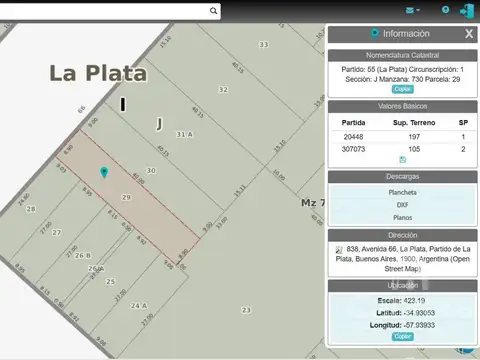The height and width of the screenshot is (360, 480).
Task: Click the Partida column header
Action: (353, 123)
